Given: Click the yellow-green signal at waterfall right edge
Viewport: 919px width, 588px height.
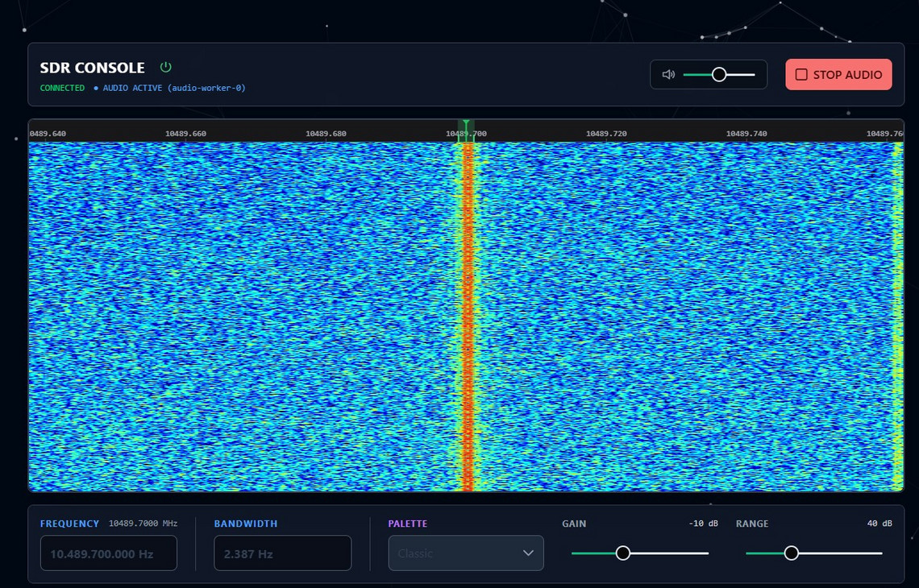Looking at the screenshot, I should [x=897, y=314].
